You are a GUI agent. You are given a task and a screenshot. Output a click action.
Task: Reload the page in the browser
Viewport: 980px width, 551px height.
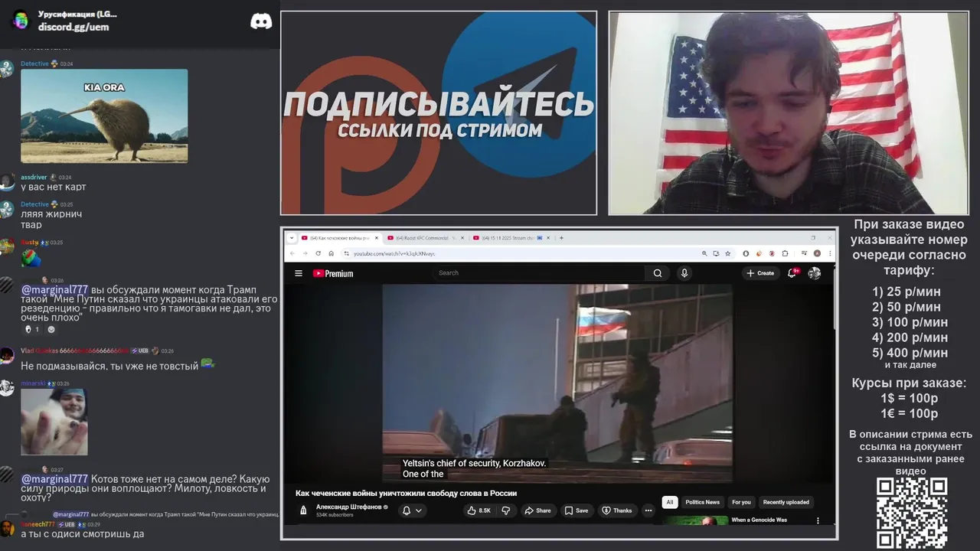[x=318, y=253]
